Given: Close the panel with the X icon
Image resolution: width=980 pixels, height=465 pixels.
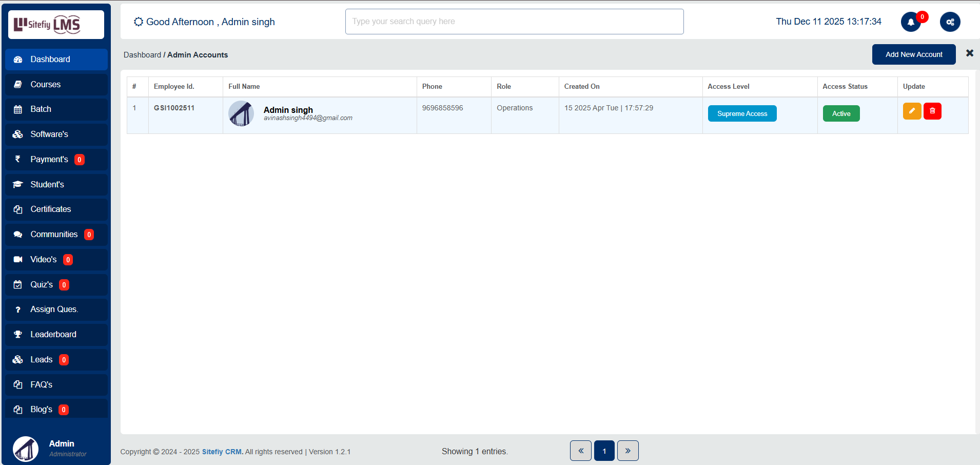Looking at the screenshot, I should coord(969,53).
